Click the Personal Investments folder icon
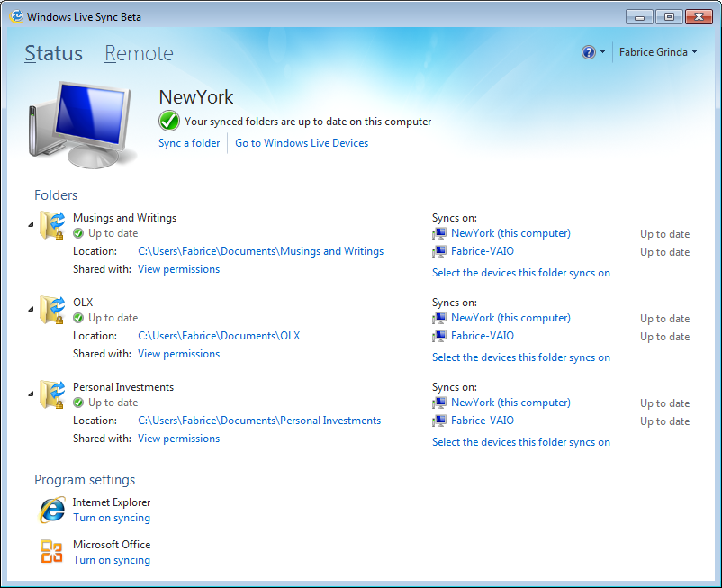 (51, 394)
